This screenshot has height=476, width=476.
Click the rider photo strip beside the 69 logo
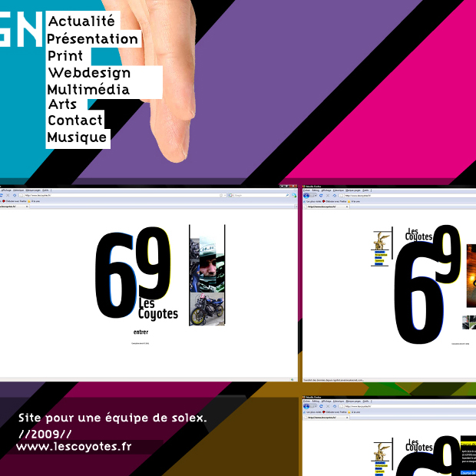207,275
